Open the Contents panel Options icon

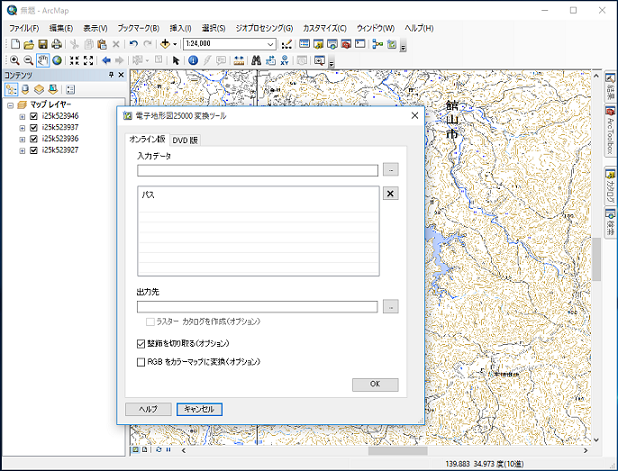coord(71,89)
